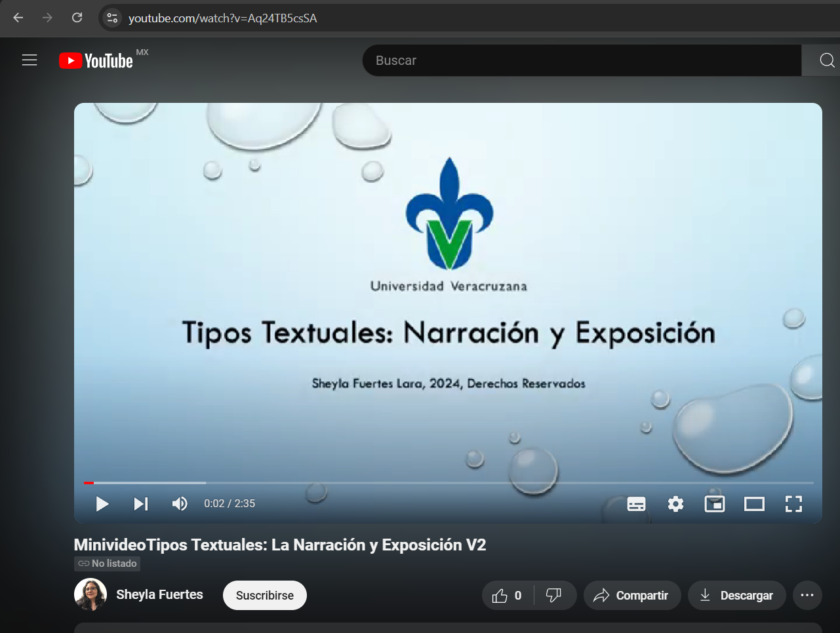Open the Sheyla Fuertes channel name link
Image resolution: width=840 pixels, height=633 pixels.
(159, 595)
